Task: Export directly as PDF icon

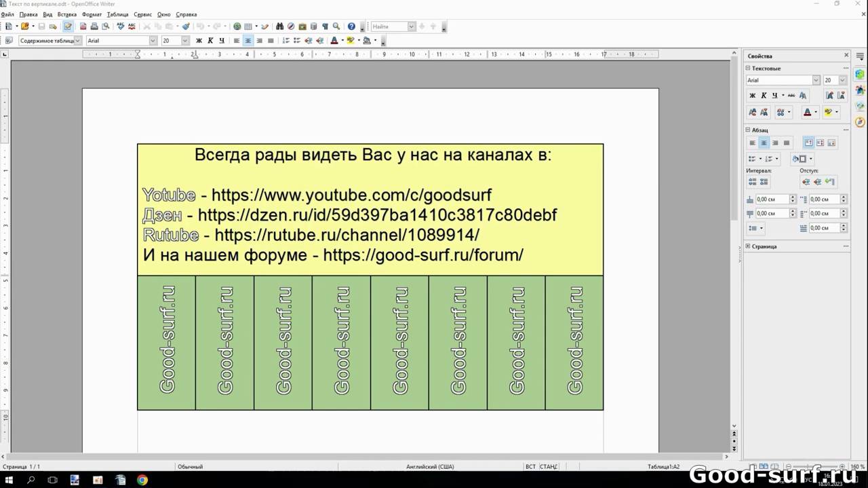Action: [83, 26]
